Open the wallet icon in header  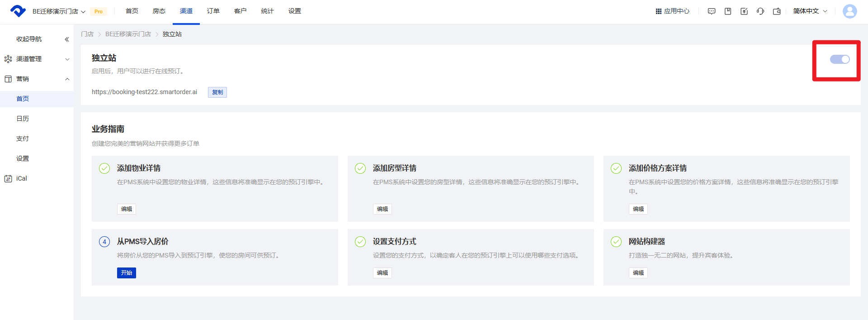coord(777,11)
